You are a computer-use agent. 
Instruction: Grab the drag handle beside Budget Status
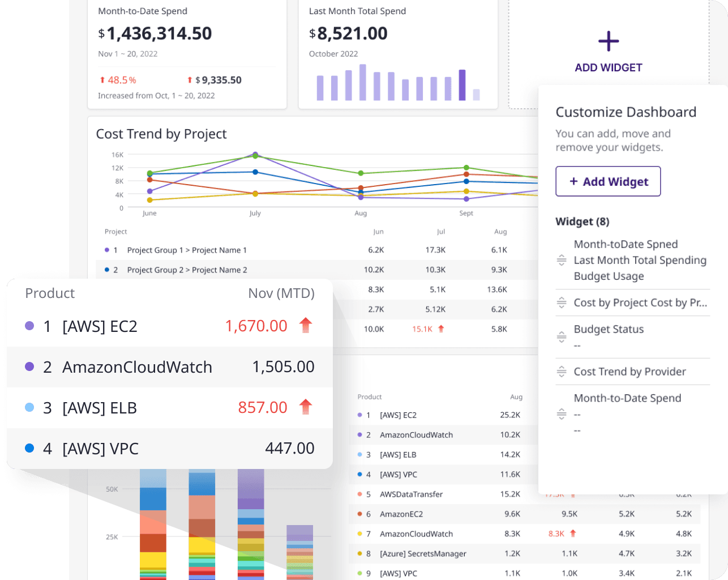click(562, 337)
